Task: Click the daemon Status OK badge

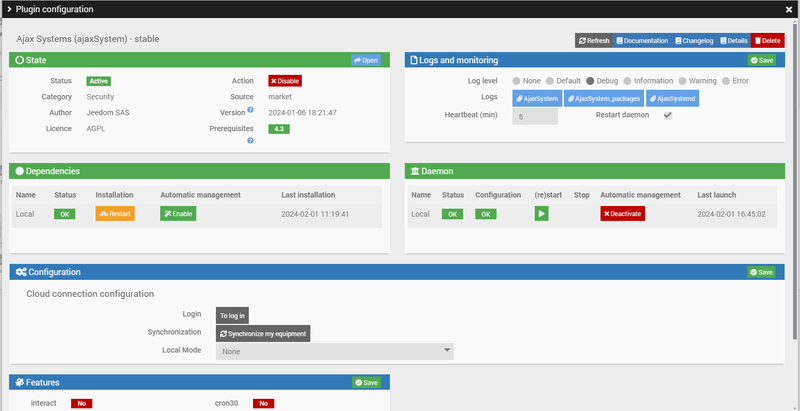Action: (x=453, y=214)
